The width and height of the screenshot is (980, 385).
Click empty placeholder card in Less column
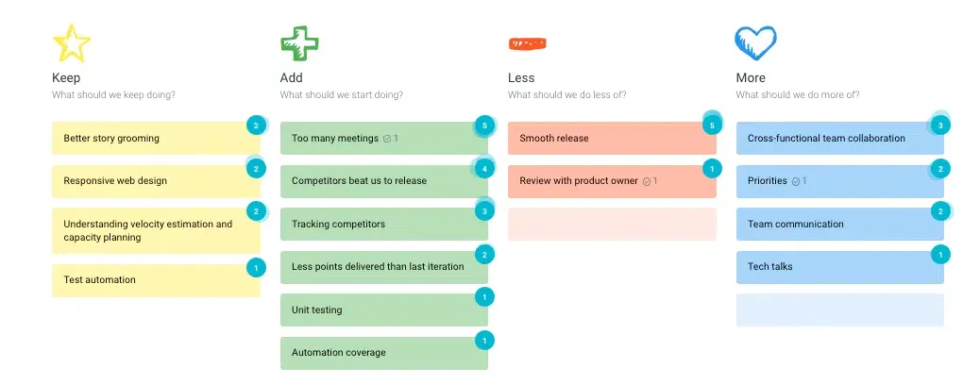(612, 224)
